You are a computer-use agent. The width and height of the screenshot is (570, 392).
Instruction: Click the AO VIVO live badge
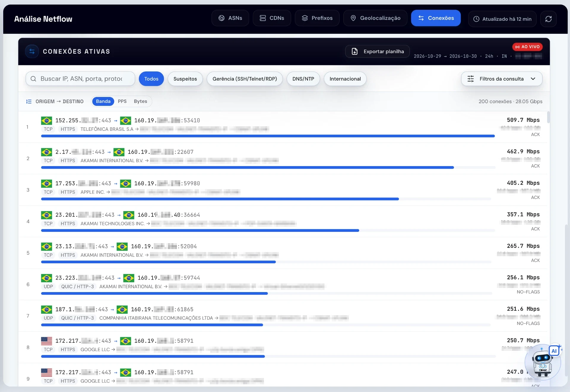point(527,47)
